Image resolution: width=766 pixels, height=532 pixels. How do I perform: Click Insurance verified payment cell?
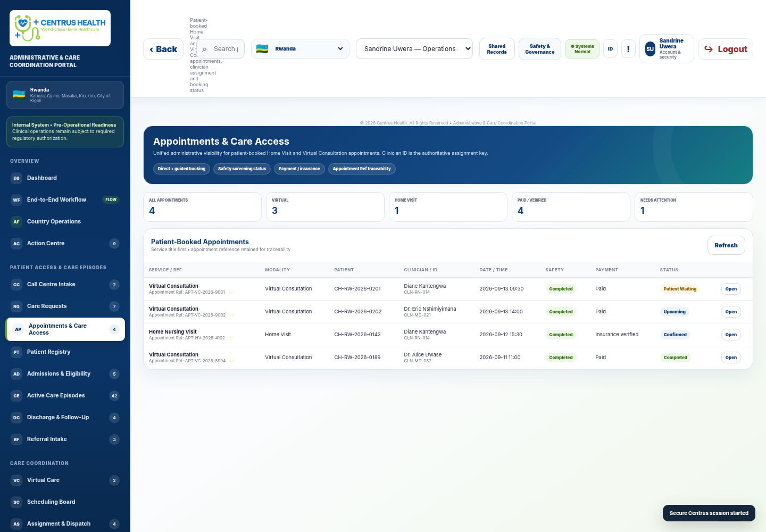(x=617, y=335)
